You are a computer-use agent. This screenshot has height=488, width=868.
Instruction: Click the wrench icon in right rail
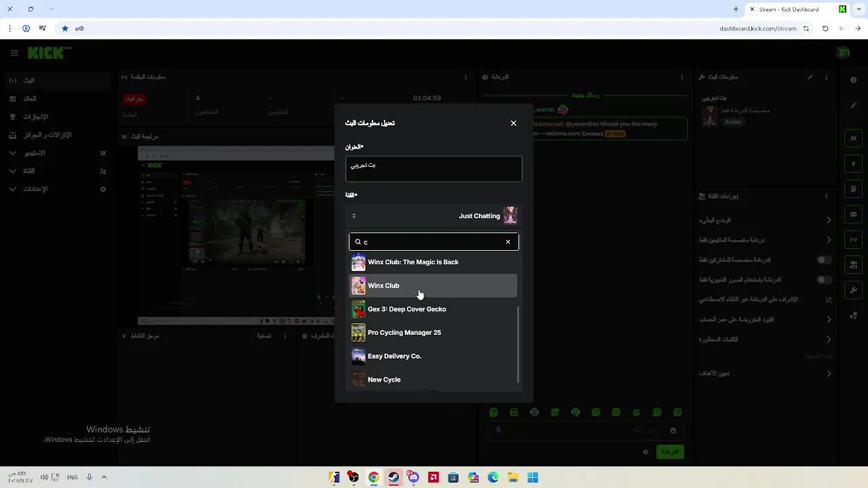tap(853, 290)
